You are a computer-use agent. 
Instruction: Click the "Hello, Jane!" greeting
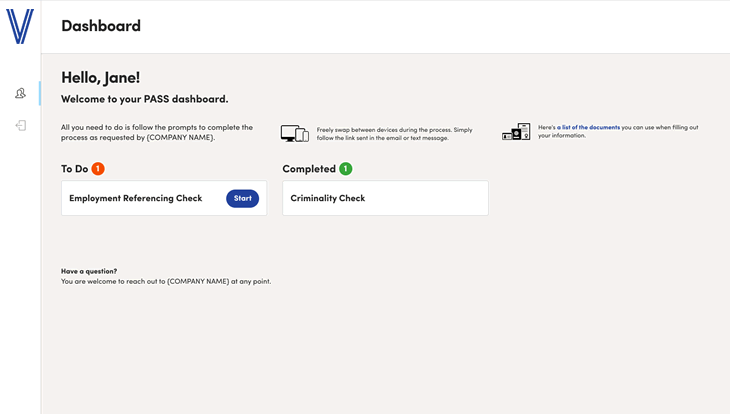(x=100, y=77)
